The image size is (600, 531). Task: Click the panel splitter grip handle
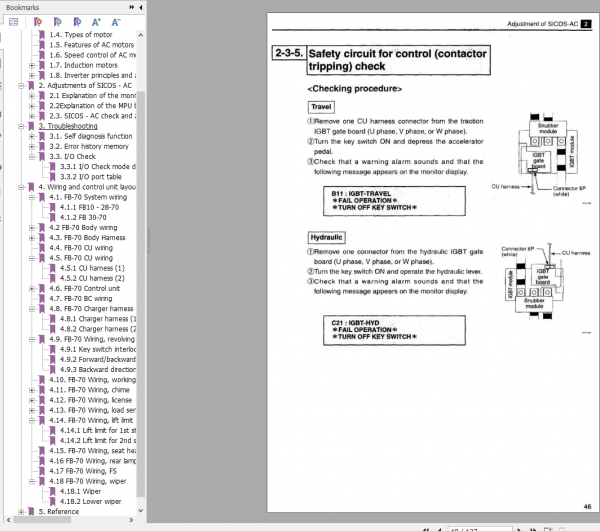pyautogui.click(x=148, y=241)
